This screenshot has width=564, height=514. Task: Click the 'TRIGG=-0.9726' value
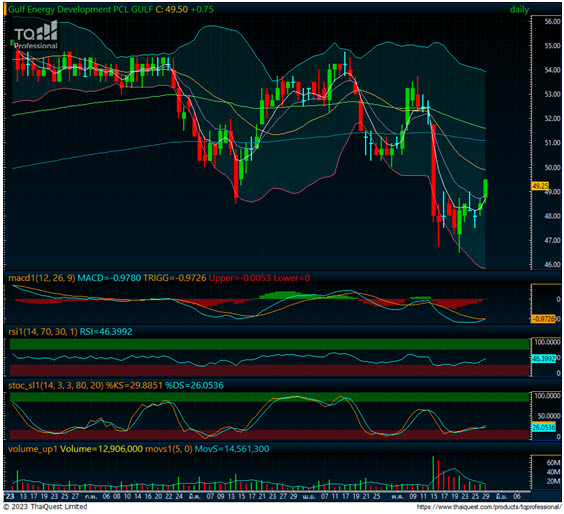[175, 278]
